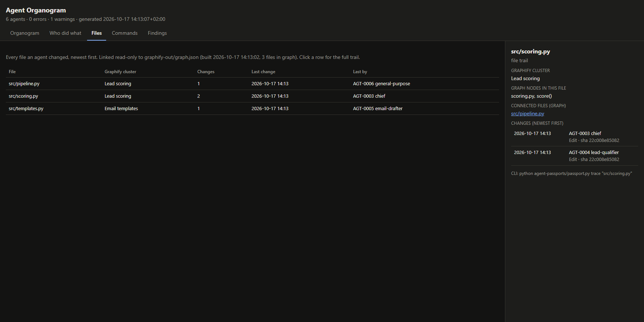Screen dimensions: 644x322
Task: Click the last change date in src/templates.py row
Action: point(270,109)
